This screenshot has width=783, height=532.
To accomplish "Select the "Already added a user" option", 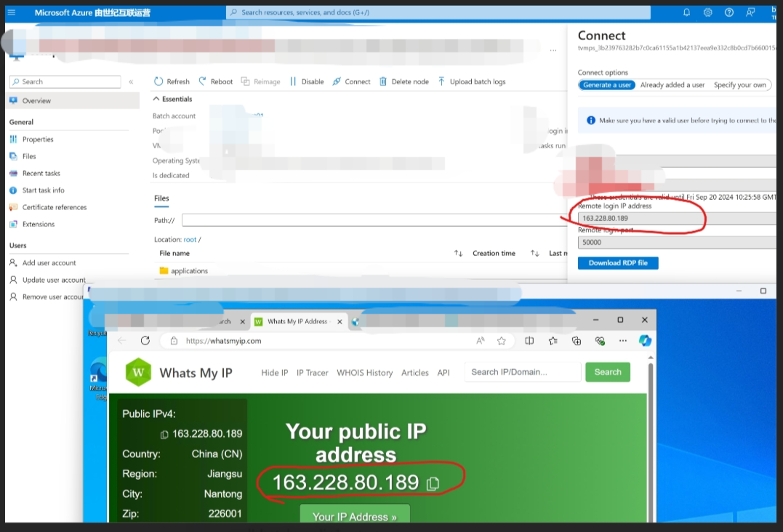I will tap(672, 85).
